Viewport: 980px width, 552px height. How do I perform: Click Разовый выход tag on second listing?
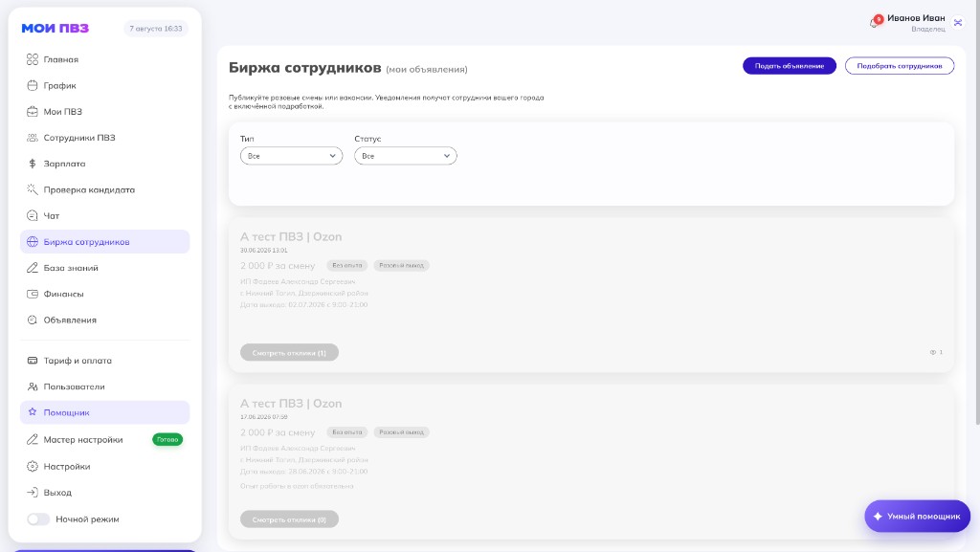[x=401, y=432]
